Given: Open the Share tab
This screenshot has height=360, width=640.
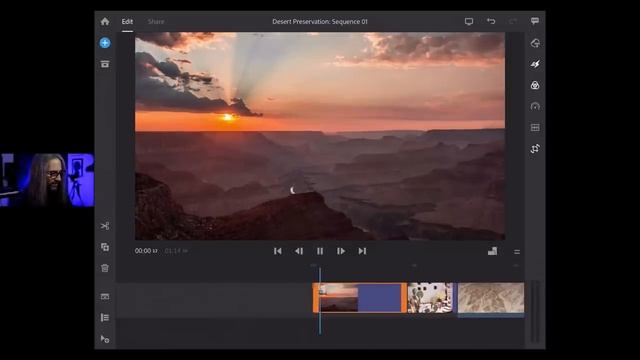Looking at the screenshot, I should click(x=156, y=21).
